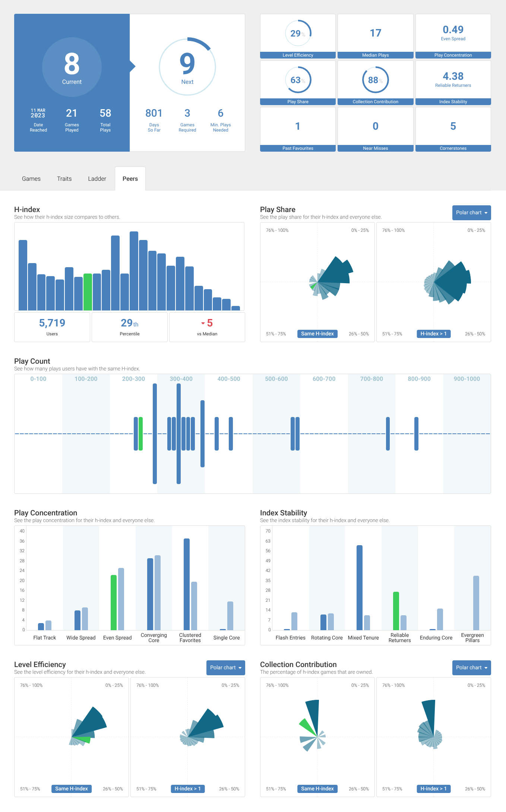Open the Games tab
The height and width of the screenshot is (812, 506).
(31, 179)
